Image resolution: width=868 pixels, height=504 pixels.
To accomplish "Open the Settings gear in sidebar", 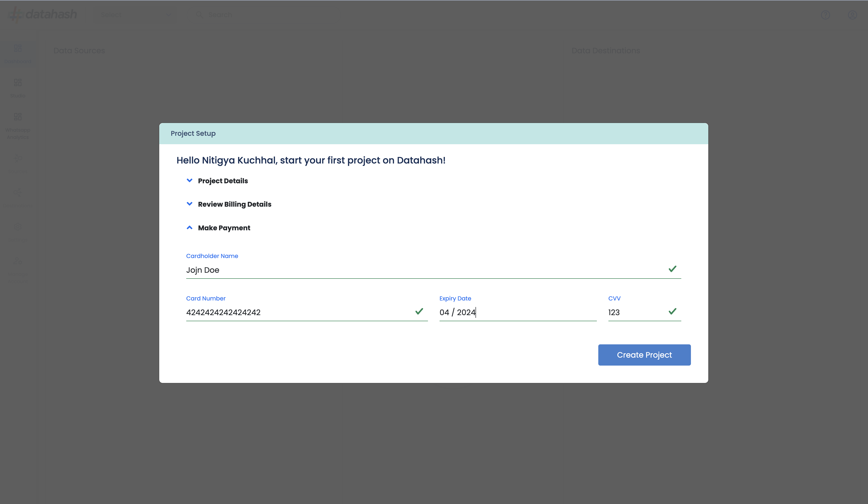I will (18, 227).
